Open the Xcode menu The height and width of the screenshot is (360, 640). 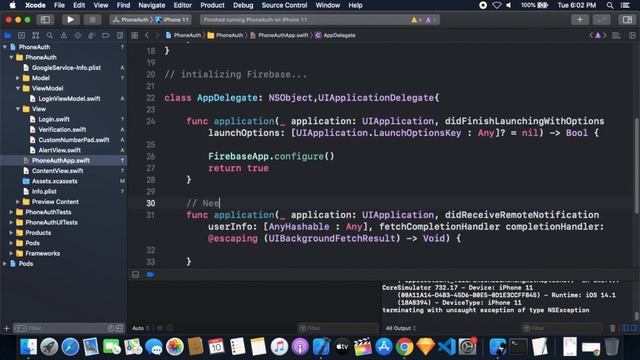pyautogui.click(x=35, y=5)
